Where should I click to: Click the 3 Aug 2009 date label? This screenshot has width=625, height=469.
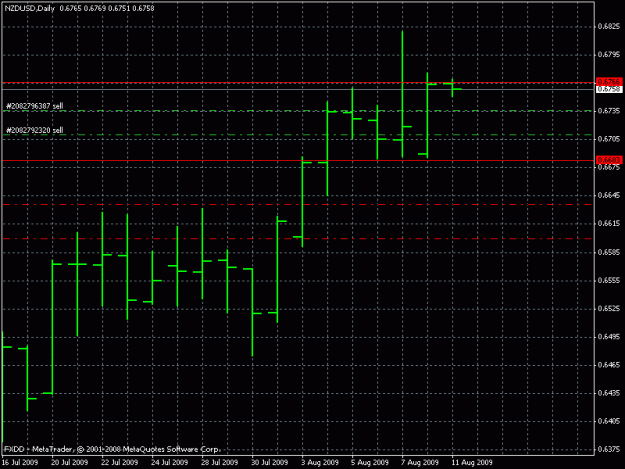320,462
